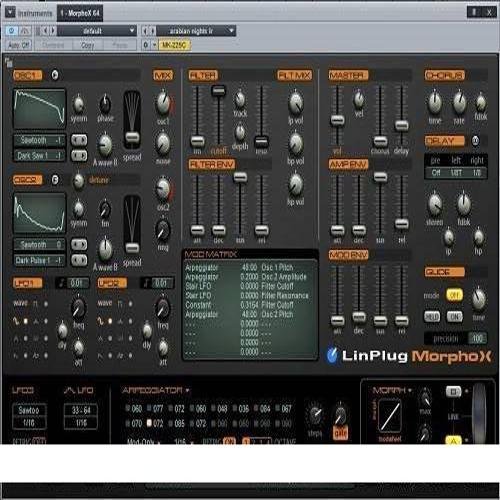
Task: Click the Chorus time knob
Action: pyautogui.click(x=435, y=103)
